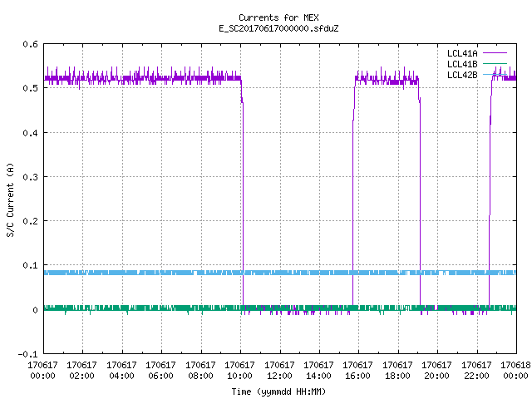Click the blue LCL42B trace near 0.08 A
Screen dimensions: 532x399
pyautogui.click(x=280, y=273)
